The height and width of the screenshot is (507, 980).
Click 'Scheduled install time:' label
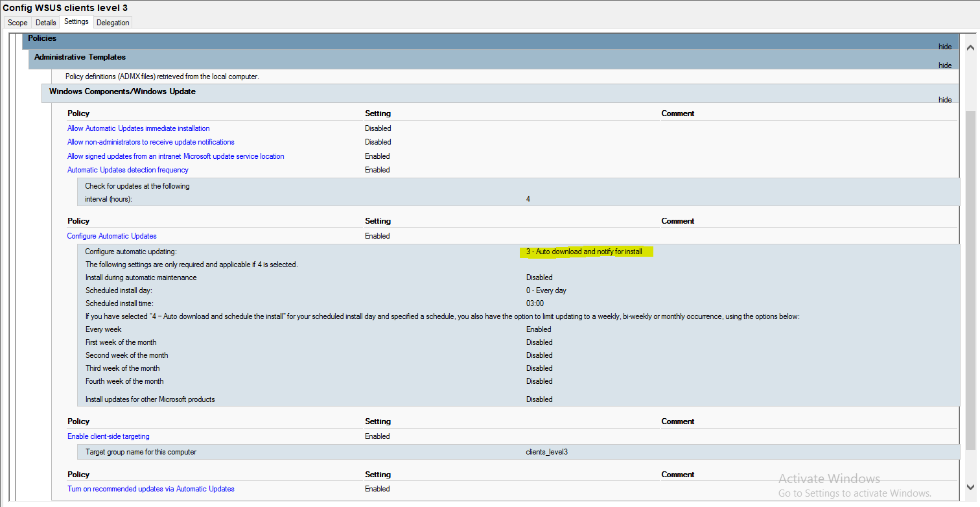pyautogui.click(x=119, y=303)
